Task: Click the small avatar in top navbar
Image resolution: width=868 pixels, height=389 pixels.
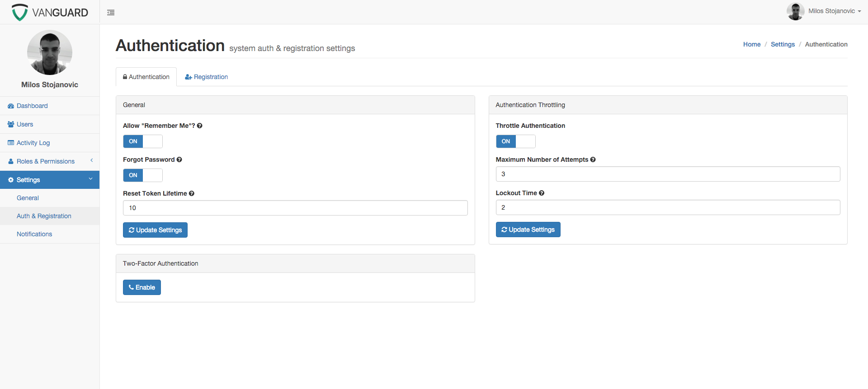Action: 795,11
